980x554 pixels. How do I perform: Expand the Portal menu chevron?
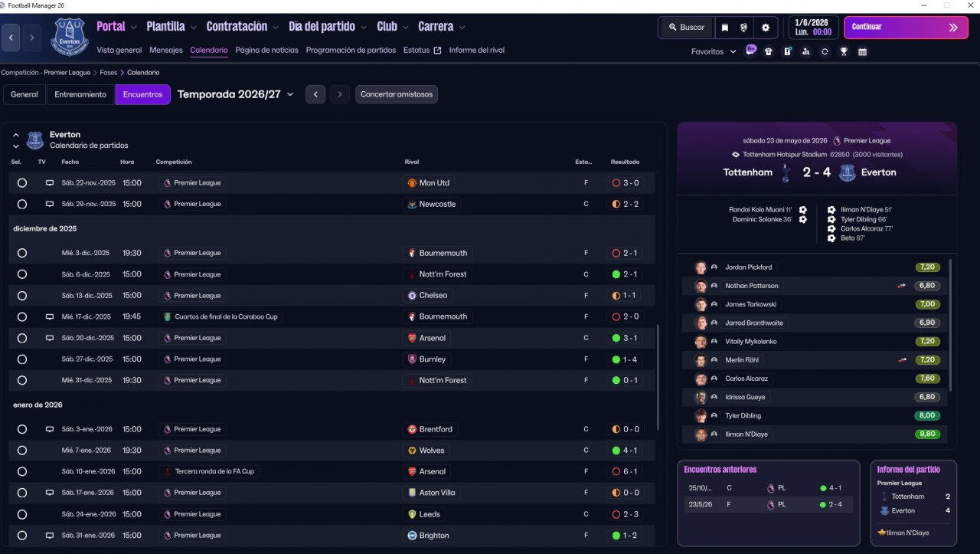click(134, 28)
